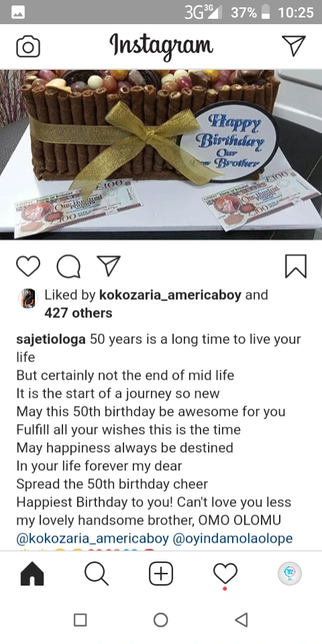Save post with bookmark icon

[296, 266]
